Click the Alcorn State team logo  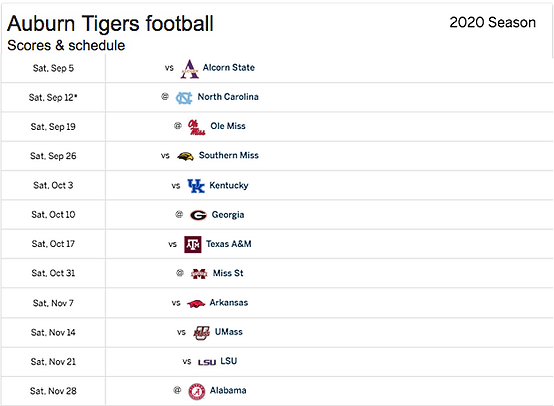[190, 69]
